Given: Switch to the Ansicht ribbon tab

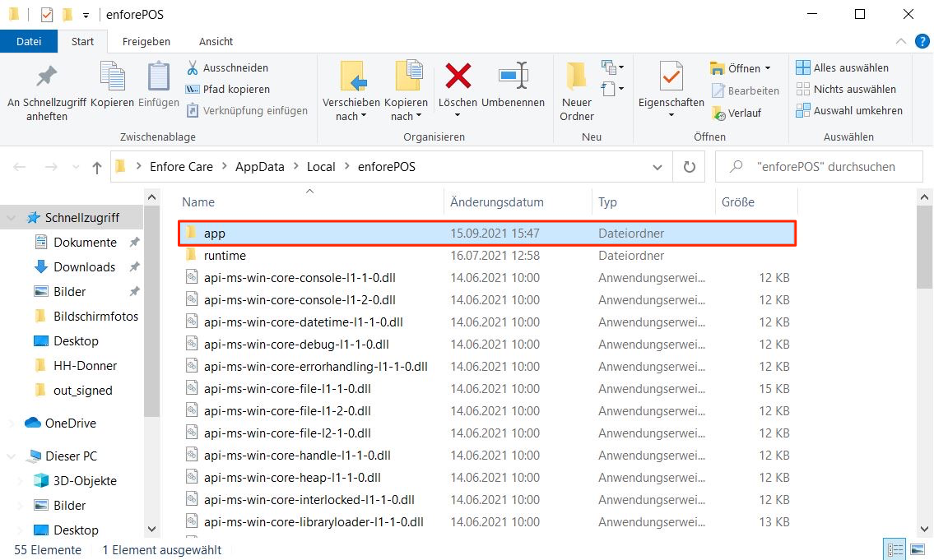Looking at the screenshot, I should pyautogui.click(x=216, y=42).
